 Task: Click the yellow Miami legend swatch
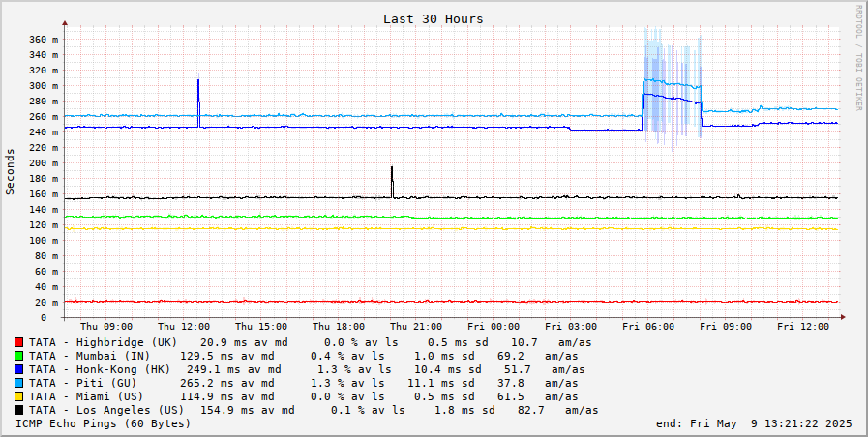coord(18,396)
